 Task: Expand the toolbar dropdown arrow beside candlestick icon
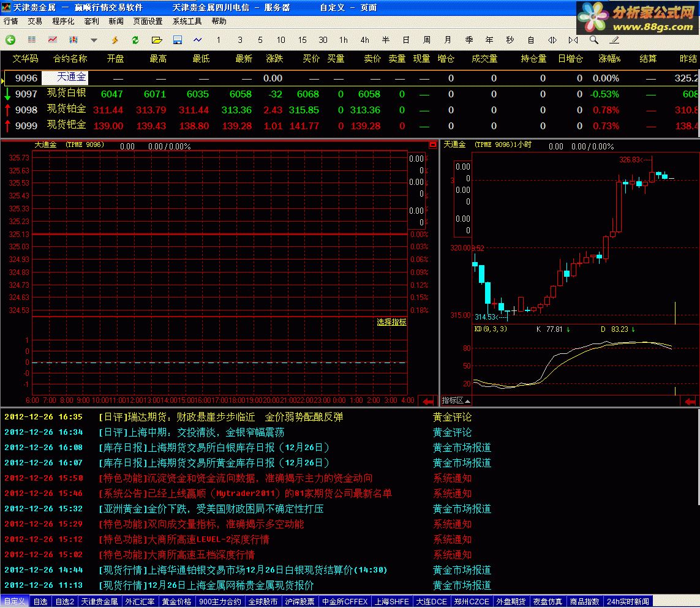(x=94, y=40)
